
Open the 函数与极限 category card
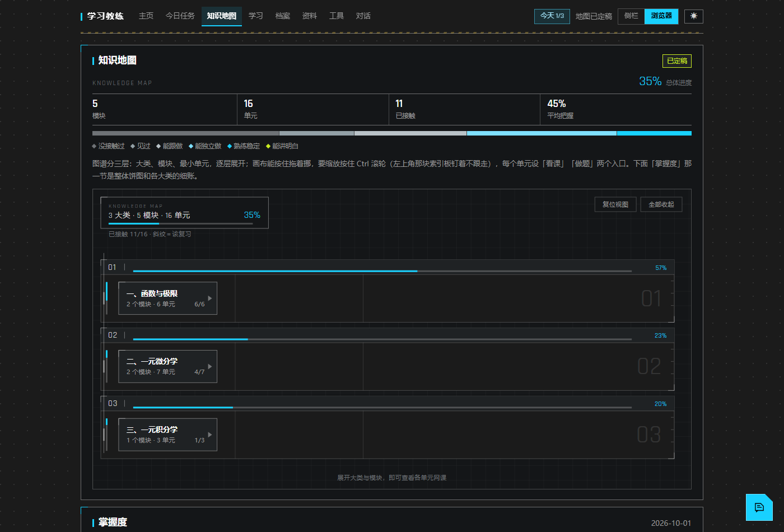pyautogui.click(x=167, y=298)
